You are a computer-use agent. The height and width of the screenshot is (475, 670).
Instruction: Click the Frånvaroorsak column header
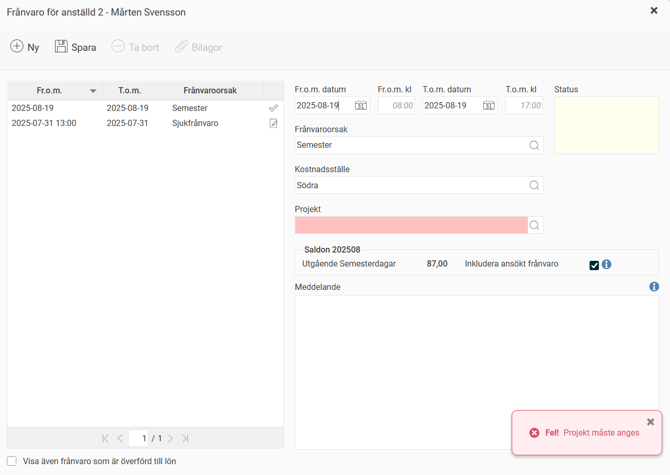(210, 91)
